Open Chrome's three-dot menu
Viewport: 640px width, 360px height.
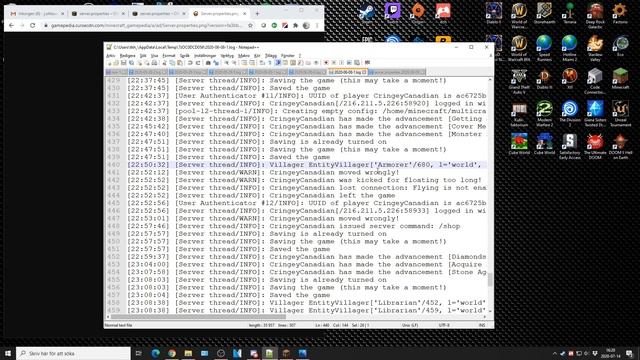click(x=317, y=25)
